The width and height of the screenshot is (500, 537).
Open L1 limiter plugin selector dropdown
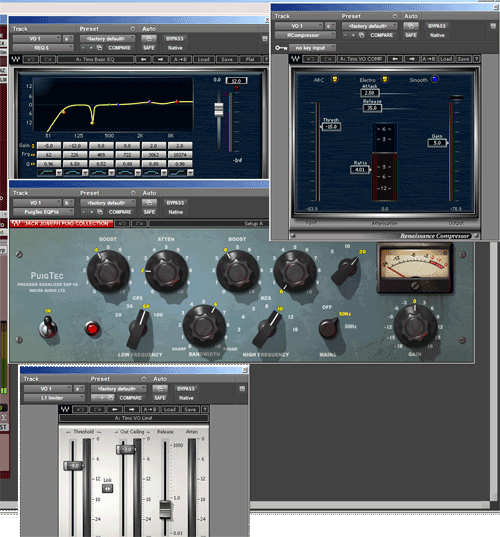pos(54,398)
